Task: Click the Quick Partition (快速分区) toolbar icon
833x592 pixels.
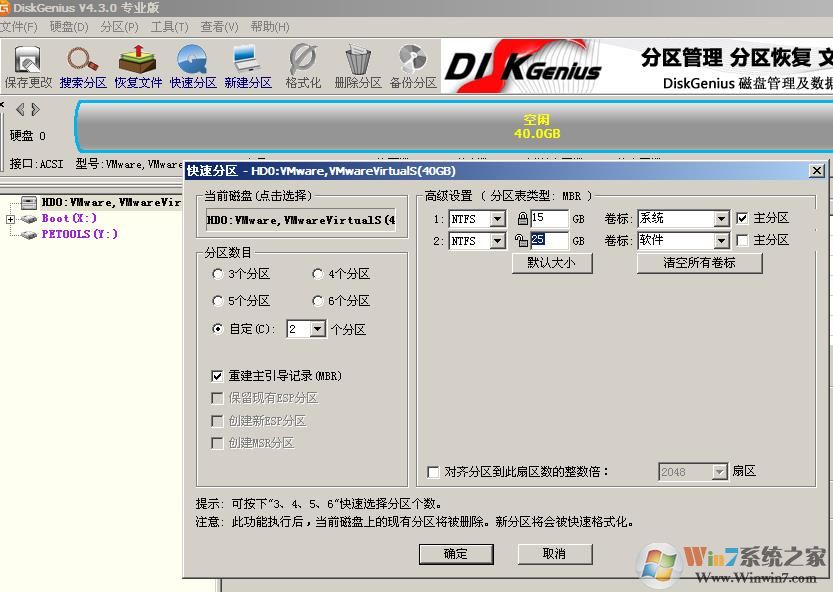Action: coord(193,67)
